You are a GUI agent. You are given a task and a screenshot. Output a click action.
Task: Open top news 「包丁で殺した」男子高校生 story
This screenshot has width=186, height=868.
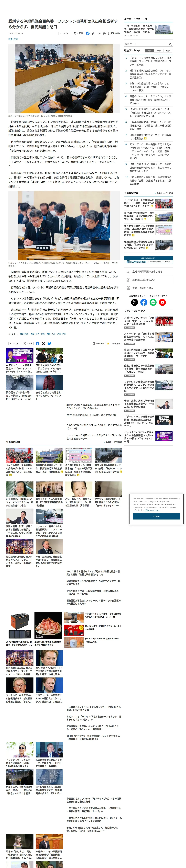[139, 29]
